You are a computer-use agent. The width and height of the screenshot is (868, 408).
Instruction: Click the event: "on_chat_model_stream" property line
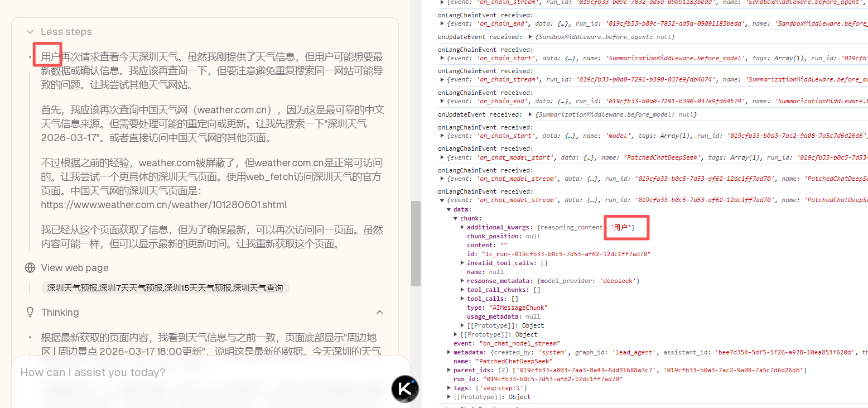click(x=507, y=343)
